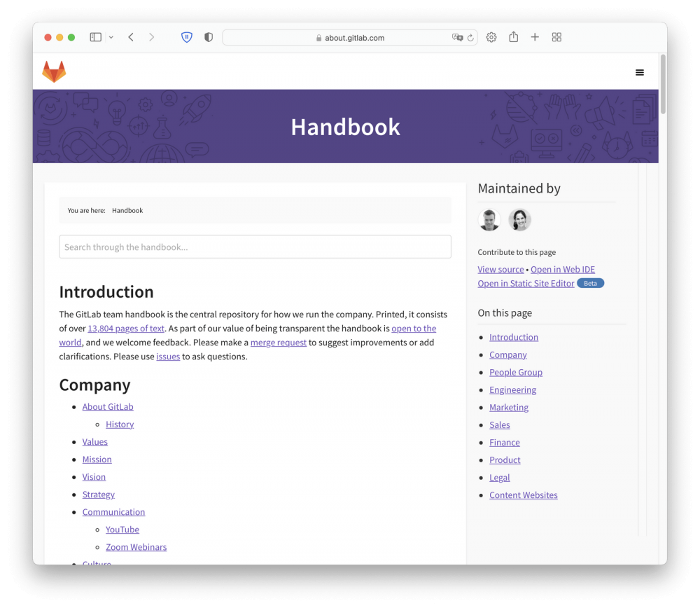Open a new tab with plus icon
This screenshot has width=700, height=608.
pos(535,37)
